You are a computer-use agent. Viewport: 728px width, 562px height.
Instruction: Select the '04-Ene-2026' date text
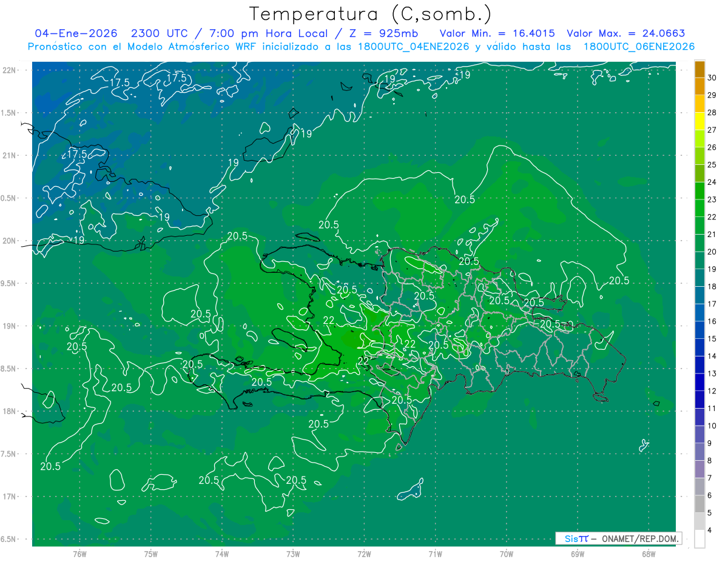tap(76, 33)
